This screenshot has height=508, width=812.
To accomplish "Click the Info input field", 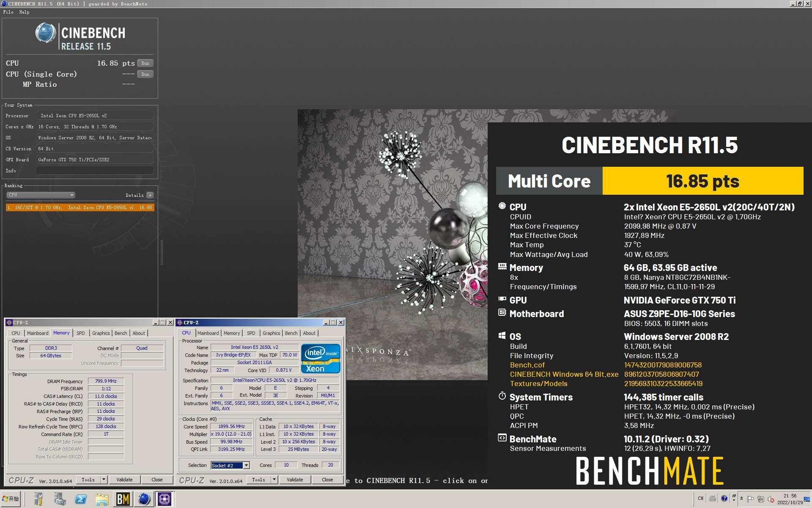I will (95, 171).
